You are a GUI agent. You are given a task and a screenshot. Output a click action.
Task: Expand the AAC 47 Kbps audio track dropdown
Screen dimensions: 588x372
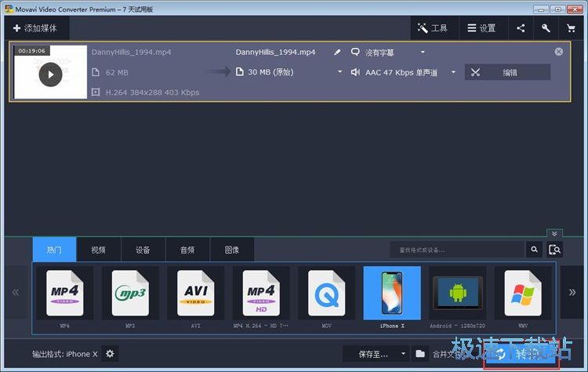[x=453, y=72]
